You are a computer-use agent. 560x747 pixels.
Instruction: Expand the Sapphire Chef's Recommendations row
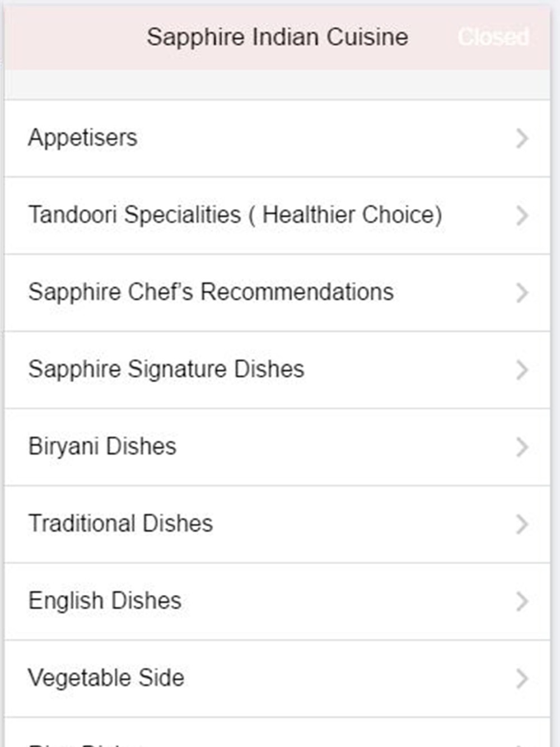click(277, 293)
